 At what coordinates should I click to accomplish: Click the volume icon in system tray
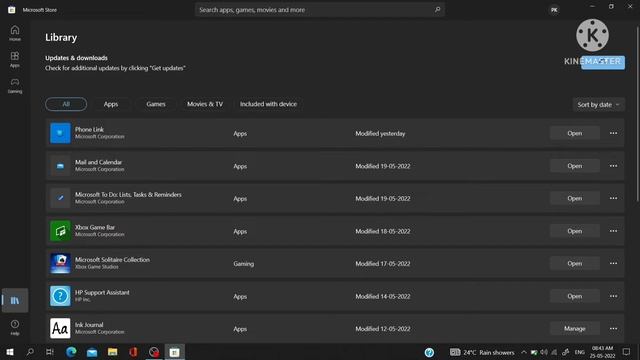[x=544, y=352]
